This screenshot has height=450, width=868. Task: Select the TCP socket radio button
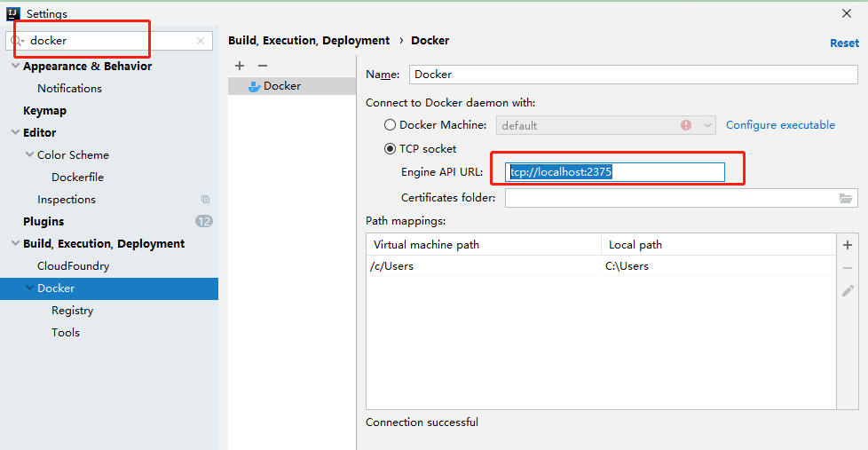(x=391, y=149)
